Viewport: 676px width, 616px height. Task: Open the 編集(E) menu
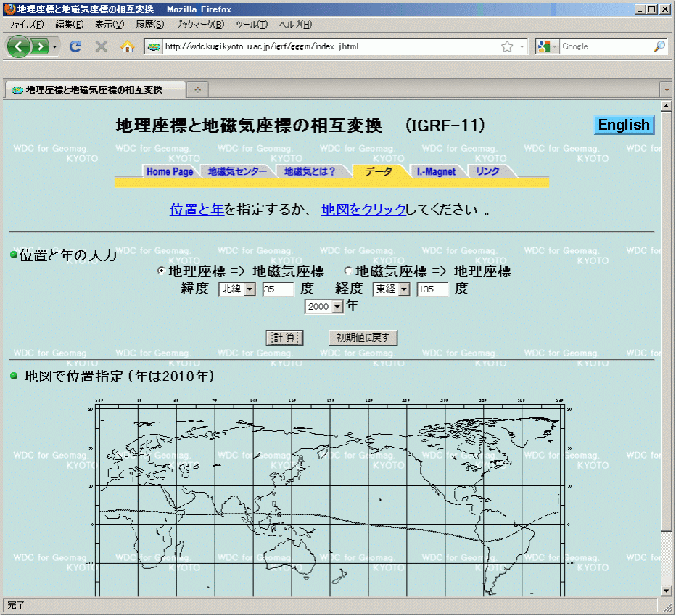(x=70, y=25)
